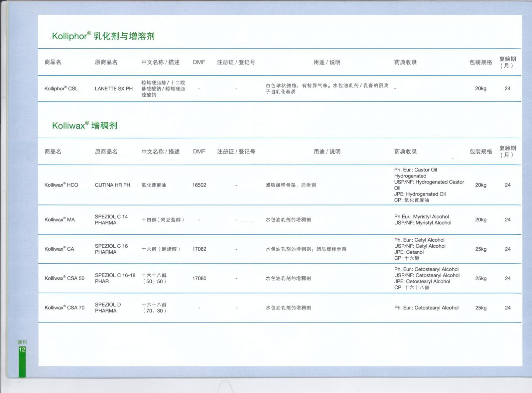Select DMF number 17082

pos(199,249)
